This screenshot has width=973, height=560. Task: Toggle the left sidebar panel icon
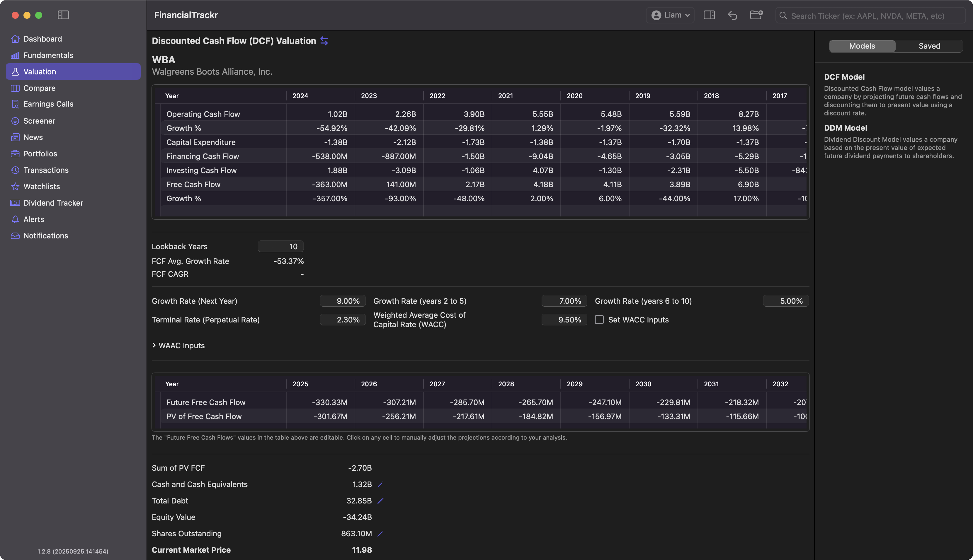pos(63,15)
